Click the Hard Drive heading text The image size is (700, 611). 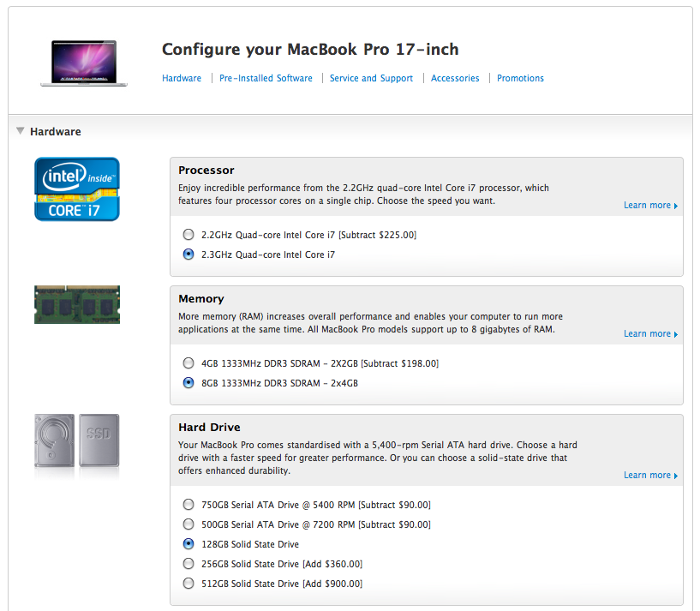209,428
